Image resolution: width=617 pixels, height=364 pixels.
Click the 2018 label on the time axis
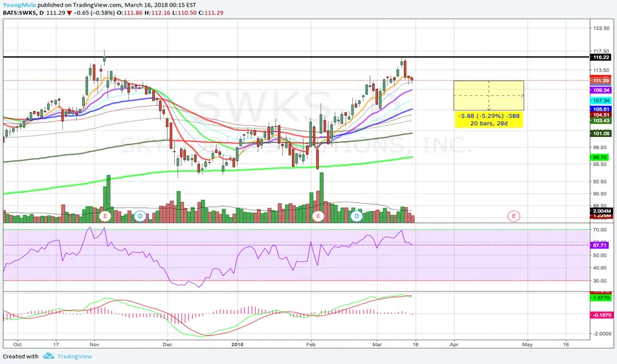[x=237, y=344]
